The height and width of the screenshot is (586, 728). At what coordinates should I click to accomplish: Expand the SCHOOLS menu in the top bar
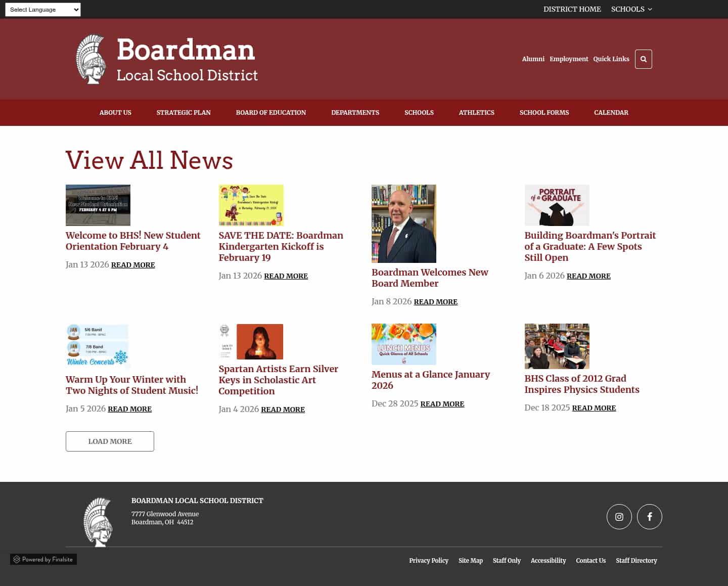pyautogui.click(x=631, y=9)
